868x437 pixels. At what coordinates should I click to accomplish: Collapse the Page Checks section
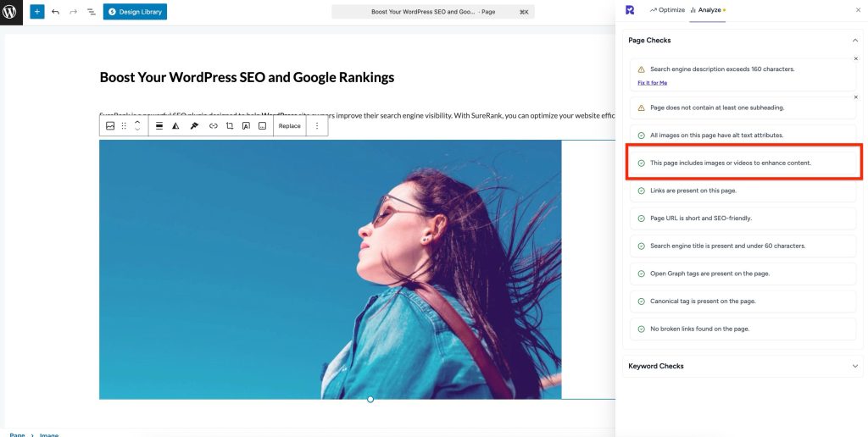854,40
